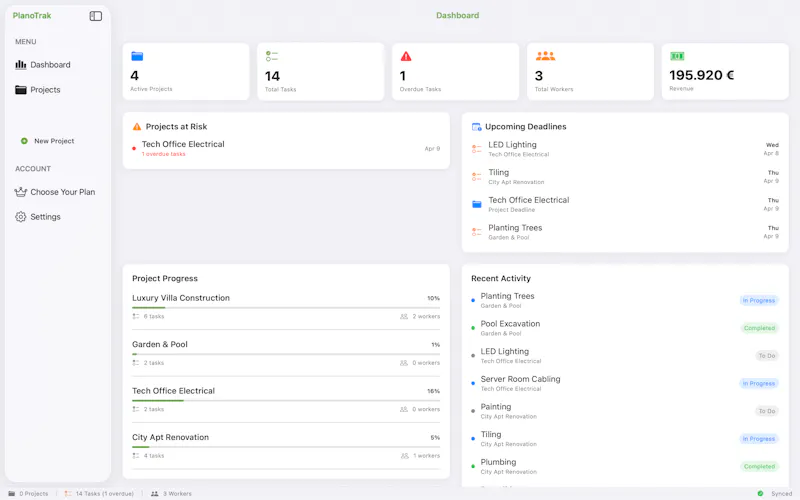Select Tiling in Upcoming Deadlines
Image resolution: width=800 pixels, height=500 pixels.
(x=625, y=177)
